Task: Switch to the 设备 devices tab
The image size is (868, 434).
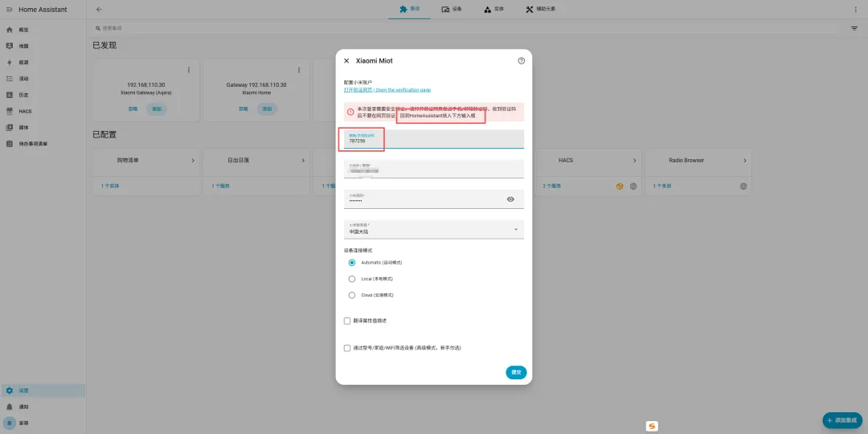Action: pos(451,10)
